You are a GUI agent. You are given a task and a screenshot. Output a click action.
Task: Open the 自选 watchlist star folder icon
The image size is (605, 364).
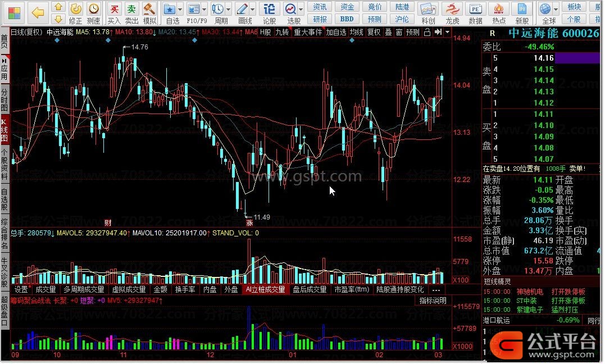pos(169,9)
